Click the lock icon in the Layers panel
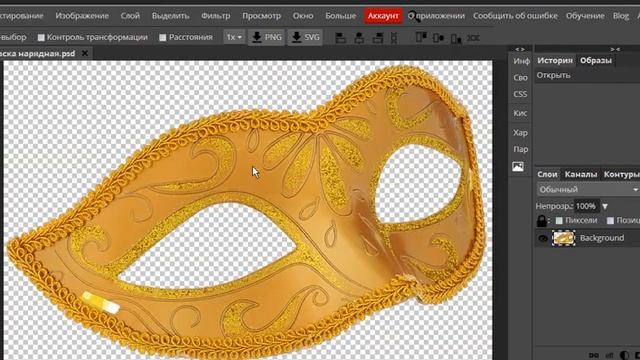 [x=542, y=221]
